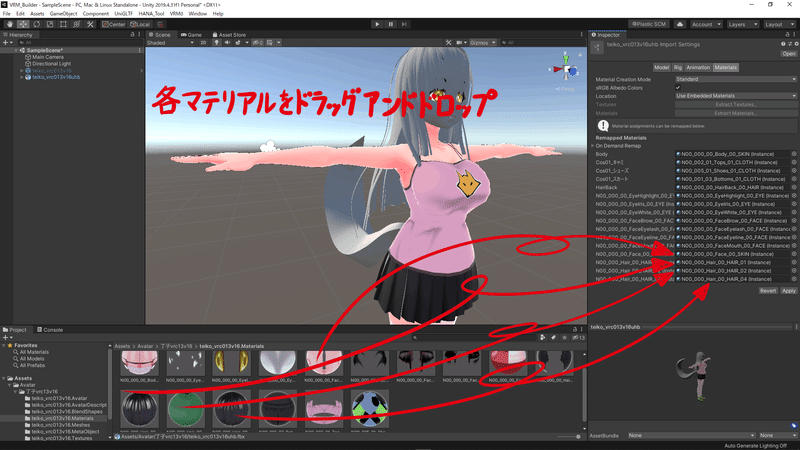Screen dimensions: 800x450
Task: Open the Component menu
Action: pyautogui.click(x=95, y=14)
